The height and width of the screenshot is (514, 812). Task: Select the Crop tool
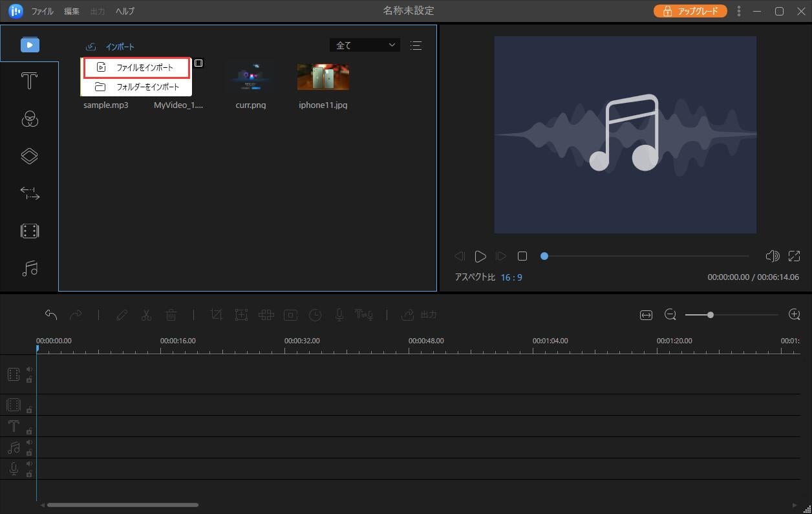tap(217, 315)
